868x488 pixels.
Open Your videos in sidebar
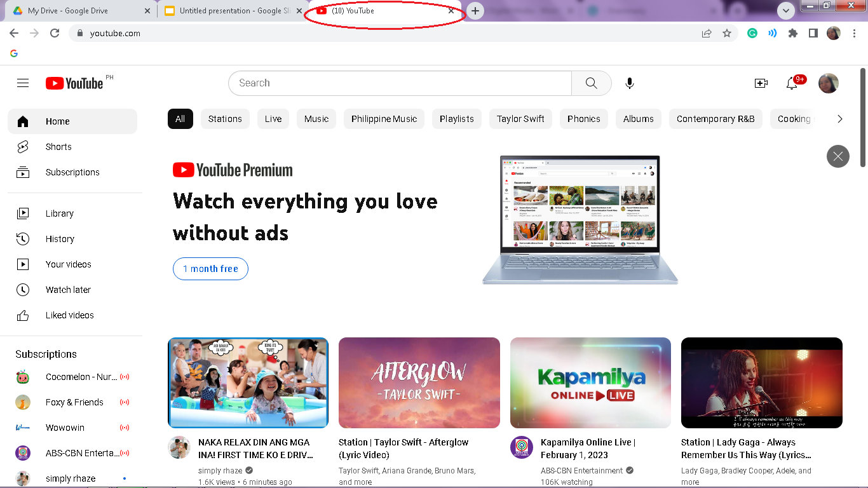point(72,264)
